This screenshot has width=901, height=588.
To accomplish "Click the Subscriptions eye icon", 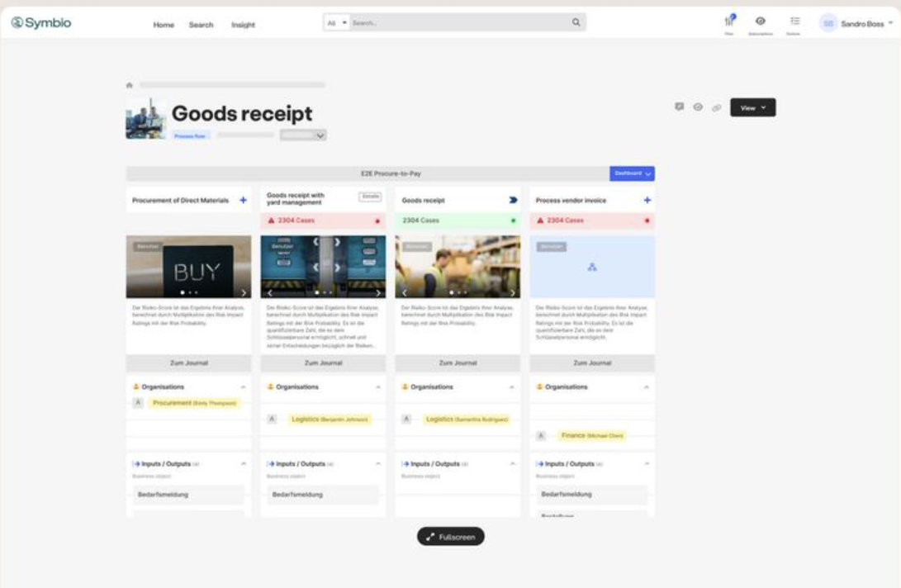I will click(760, 21).
